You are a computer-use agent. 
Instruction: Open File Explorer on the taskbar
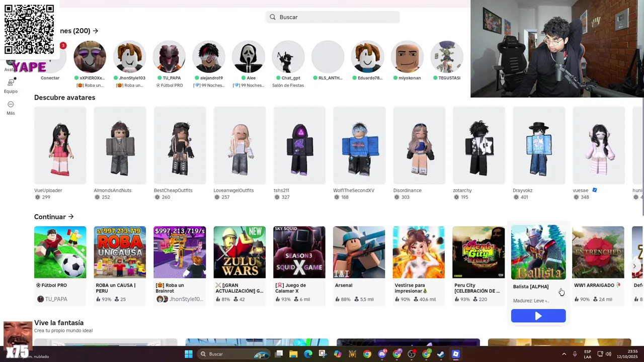pos(293,354)
